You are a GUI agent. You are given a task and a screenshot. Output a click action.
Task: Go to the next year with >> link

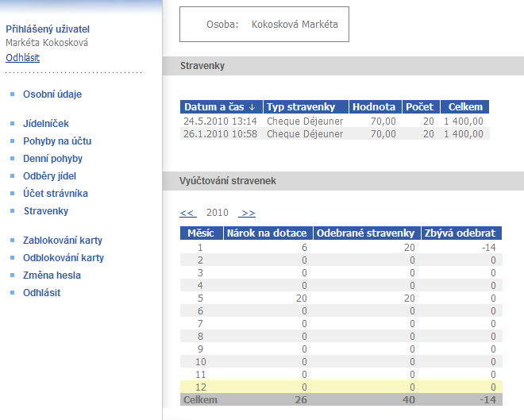[x=247, y=213]
